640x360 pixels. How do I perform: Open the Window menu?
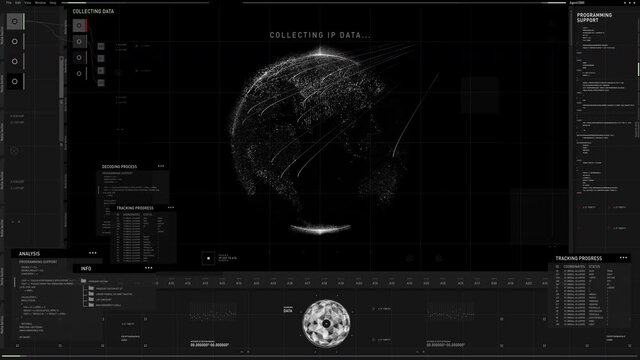[40, 2]
